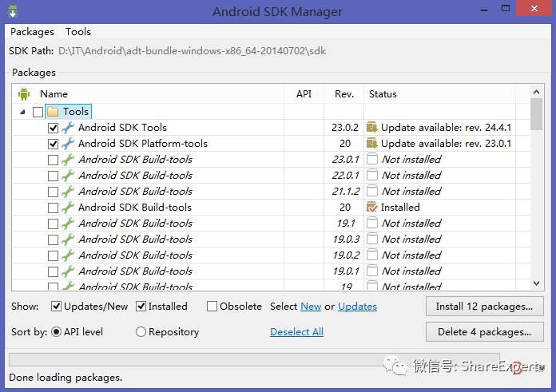Click the SDK Manager title bar app icon
Screen dimensions: 556x392
[12, 11]
